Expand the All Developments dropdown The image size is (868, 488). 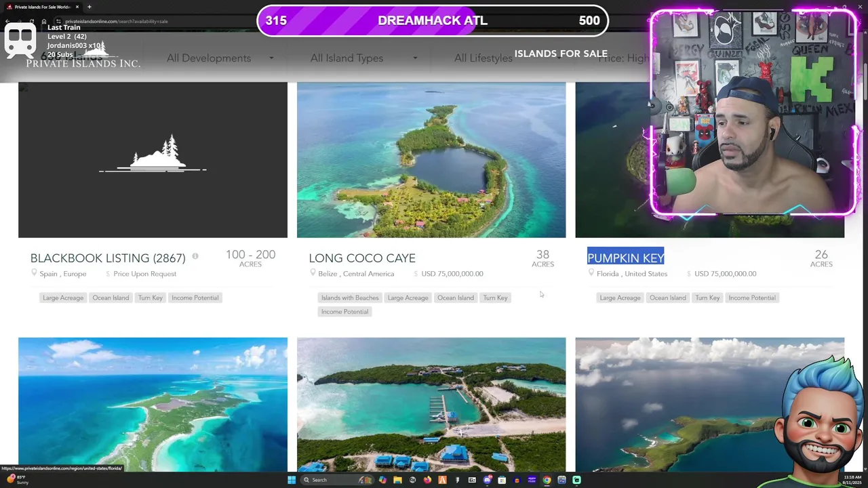pyautogui.click(x=220, y=58)
